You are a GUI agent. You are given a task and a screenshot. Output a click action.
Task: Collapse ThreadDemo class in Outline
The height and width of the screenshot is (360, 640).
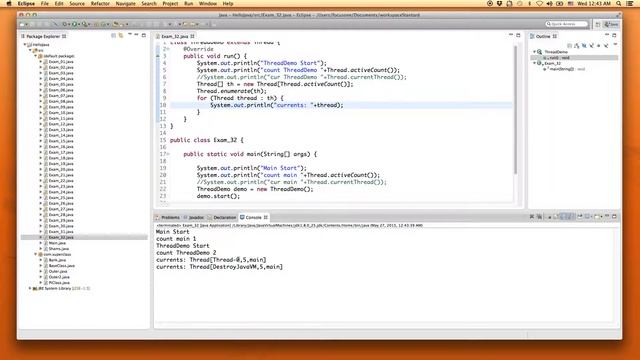click(534, 52)
